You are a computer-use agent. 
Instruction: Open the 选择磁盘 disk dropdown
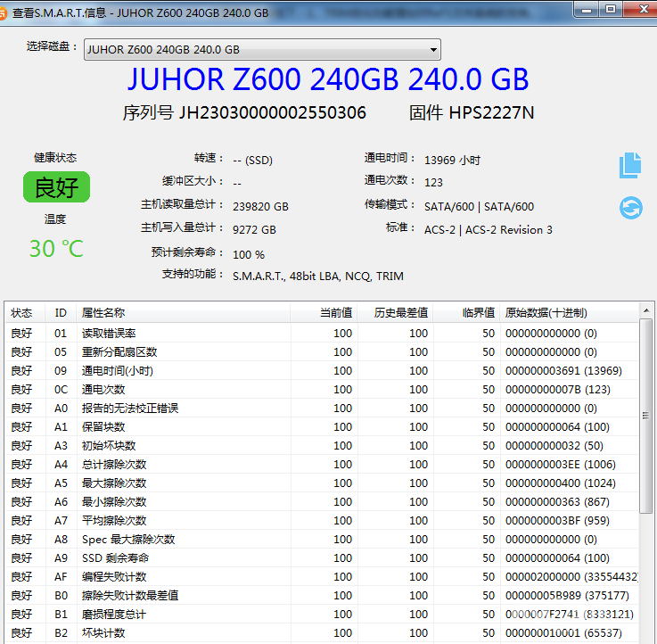pos(262,50)
